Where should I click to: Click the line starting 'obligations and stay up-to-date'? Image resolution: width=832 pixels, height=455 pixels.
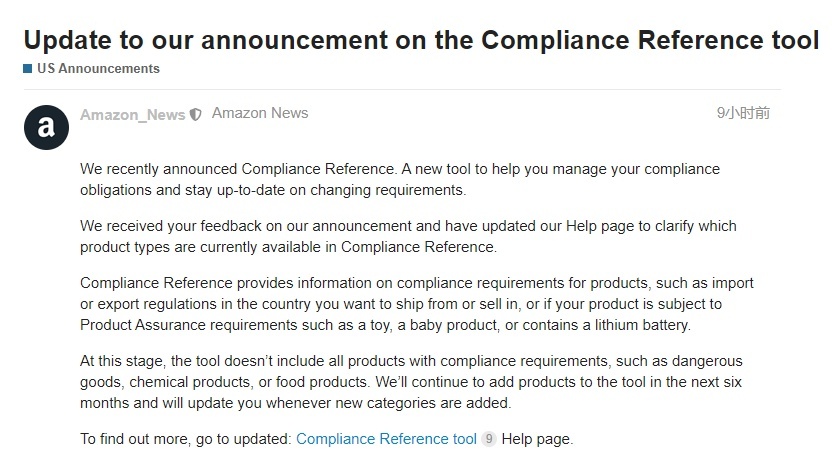coord(273,190)
